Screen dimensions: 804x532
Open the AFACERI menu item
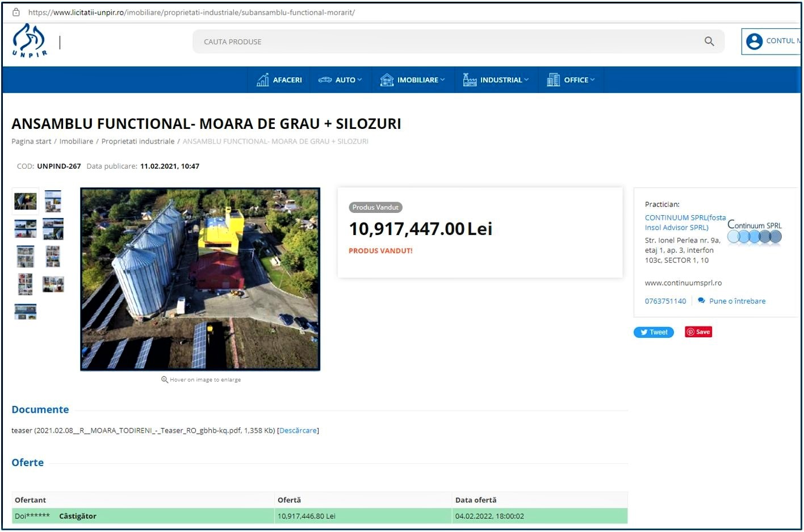pos(287,80)
